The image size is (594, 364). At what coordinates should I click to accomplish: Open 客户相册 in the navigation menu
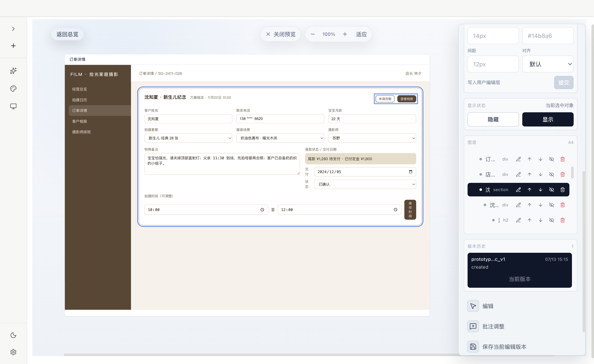(x=80, y=121)
